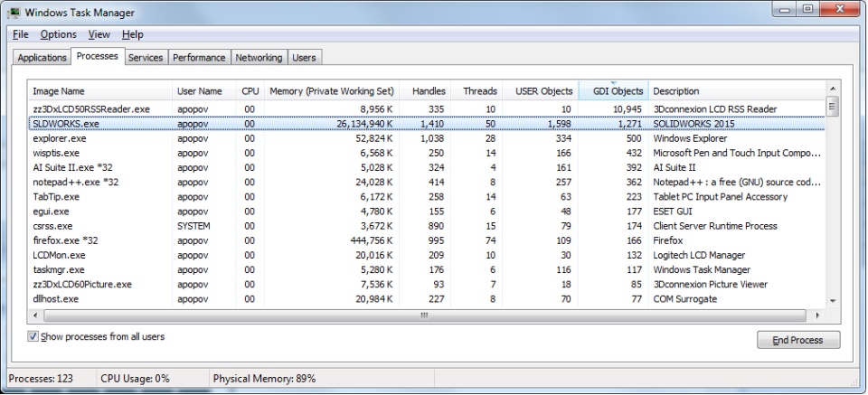Select the wisptis.exe process
The width and height of the screenshot is (868, 395).
426,153
